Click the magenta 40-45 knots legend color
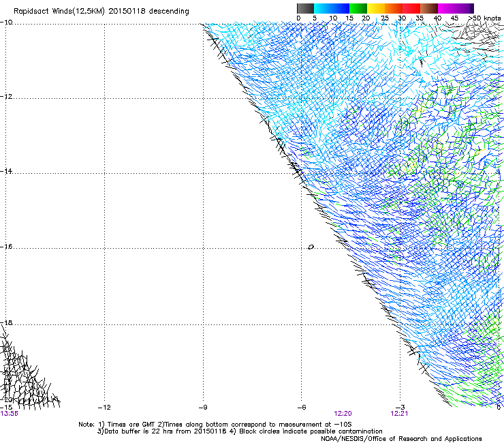 (x=447, y=8)
